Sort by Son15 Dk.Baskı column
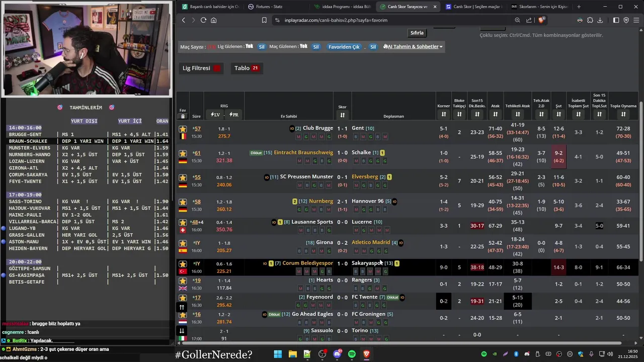Screen dimensions: 644x362 point(477,115)
